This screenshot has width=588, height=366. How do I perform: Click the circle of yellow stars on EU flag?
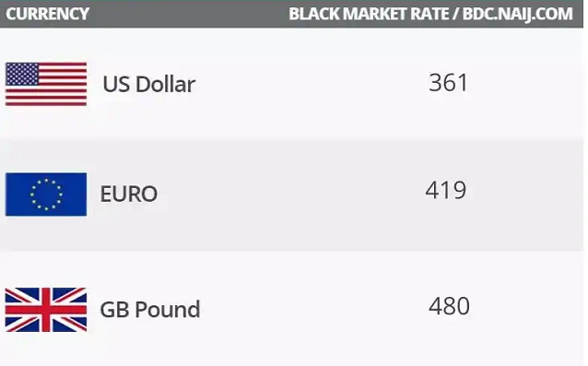point(46,195)
